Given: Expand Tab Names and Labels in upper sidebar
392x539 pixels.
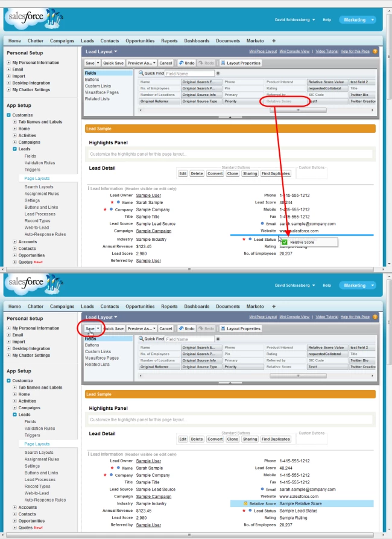Looking at the screenshot, I should point(14,122).
